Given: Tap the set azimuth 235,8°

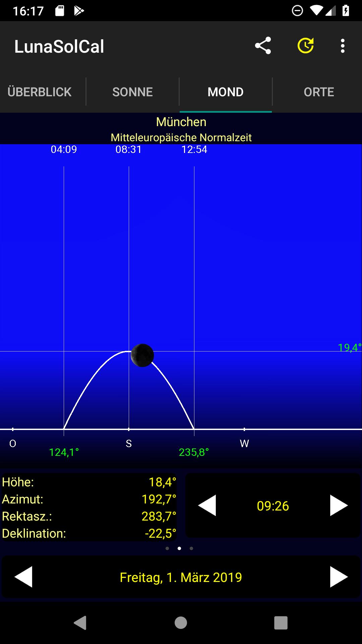Looking at the screenshot, I should point(194,452).
